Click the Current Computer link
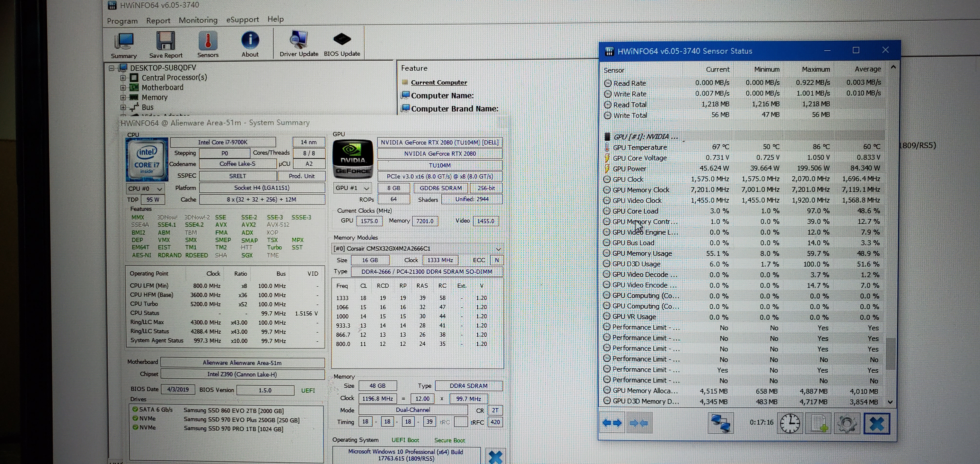Screen dimensions: 980x464 tap(439, 82)
